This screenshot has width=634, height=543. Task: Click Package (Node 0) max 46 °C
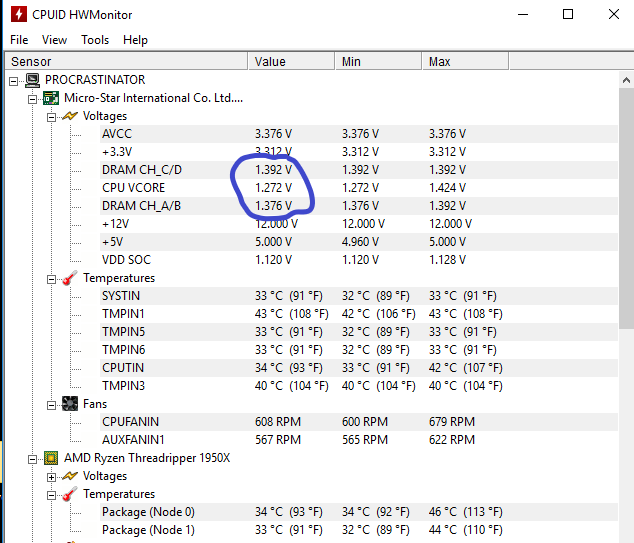(465, 512)
